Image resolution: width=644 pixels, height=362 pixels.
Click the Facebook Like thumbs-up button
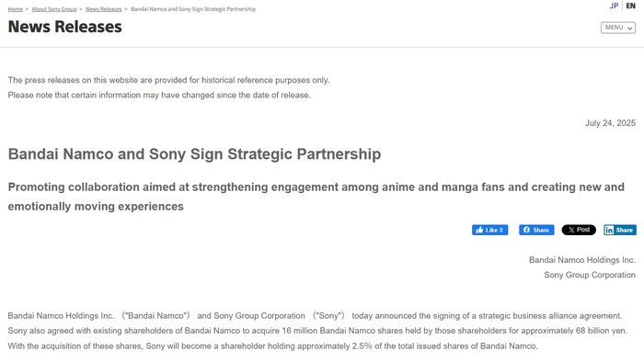click(489, 230)
